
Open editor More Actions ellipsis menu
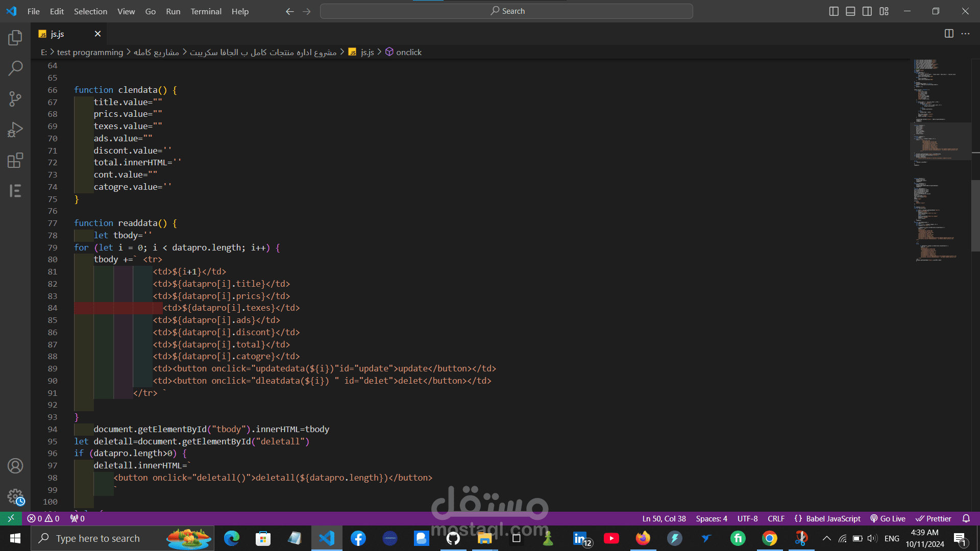(x=965, y=34)
